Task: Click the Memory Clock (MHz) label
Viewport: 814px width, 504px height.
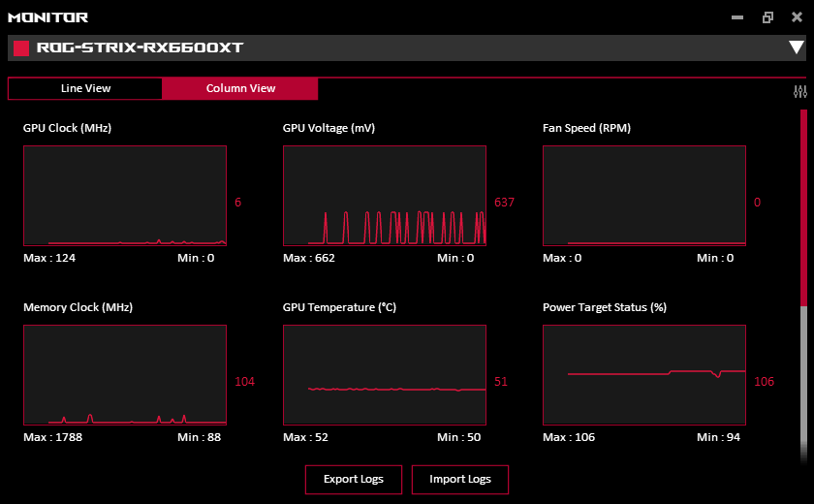Action: coord(78,307)
